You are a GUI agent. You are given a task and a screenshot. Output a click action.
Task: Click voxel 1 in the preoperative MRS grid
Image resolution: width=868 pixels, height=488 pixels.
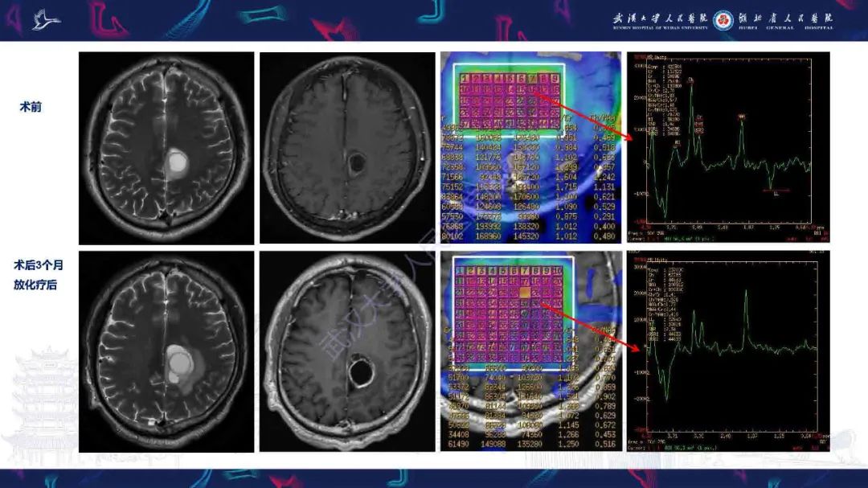tap(465, 78)
